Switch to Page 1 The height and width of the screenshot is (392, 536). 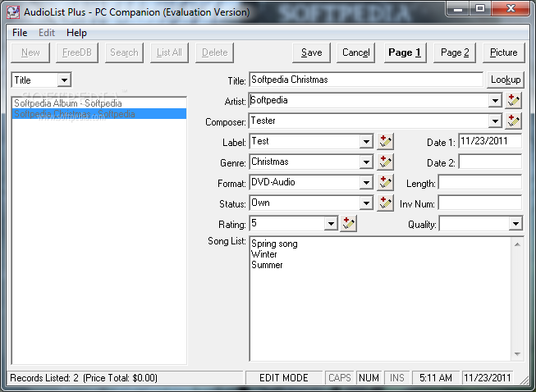(x=405, y=52)
